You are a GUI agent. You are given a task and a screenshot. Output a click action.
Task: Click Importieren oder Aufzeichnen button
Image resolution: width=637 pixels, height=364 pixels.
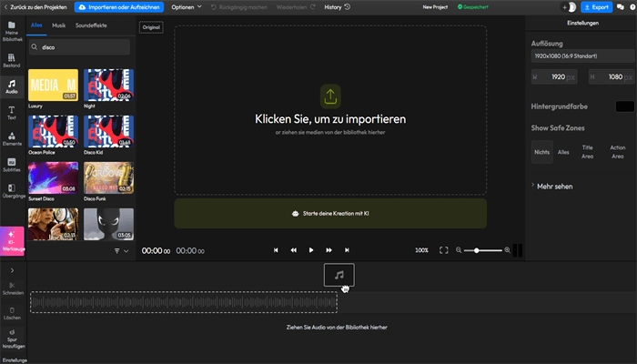pyautogui.click(x=119, y=7)
